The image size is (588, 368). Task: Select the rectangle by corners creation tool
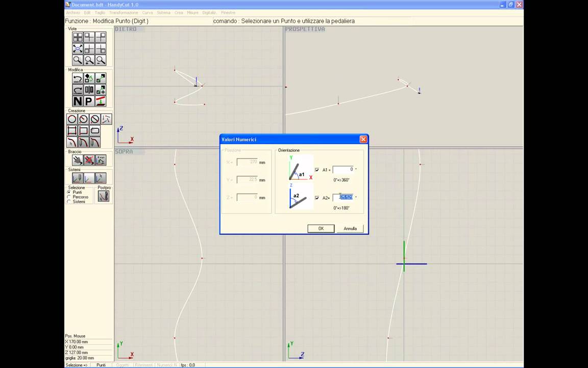click(72, 131)
